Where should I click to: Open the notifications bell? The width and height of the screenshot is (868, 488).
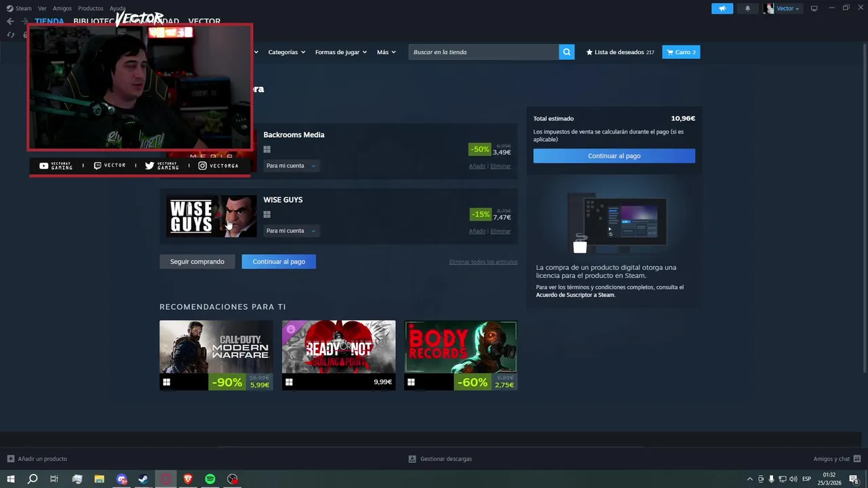click(x=748, y=8)
